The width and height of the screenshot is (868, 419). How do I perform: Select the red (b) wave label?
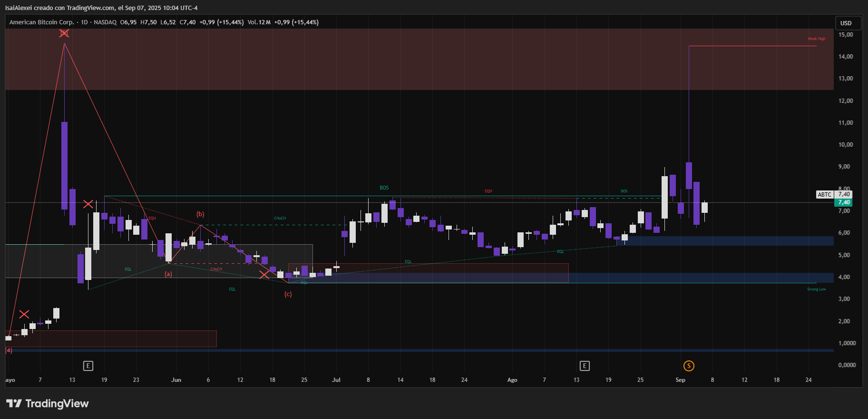tap(200, 214)
